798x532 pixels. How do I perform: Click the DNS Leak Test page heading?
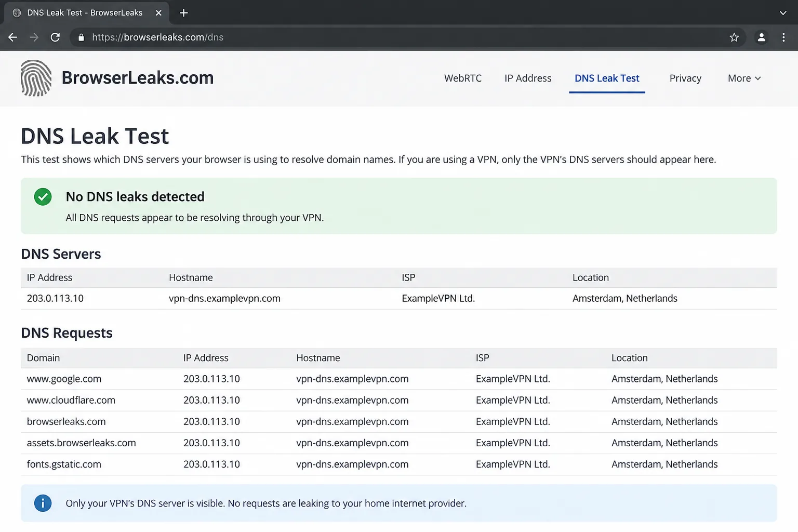[x=95, y=136]
